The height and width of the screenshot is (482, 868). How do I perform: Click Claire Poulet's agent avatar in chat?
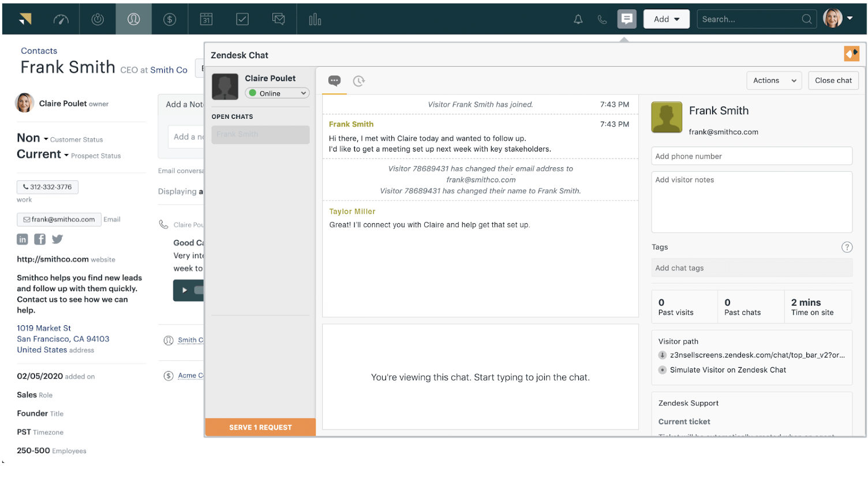225,86
